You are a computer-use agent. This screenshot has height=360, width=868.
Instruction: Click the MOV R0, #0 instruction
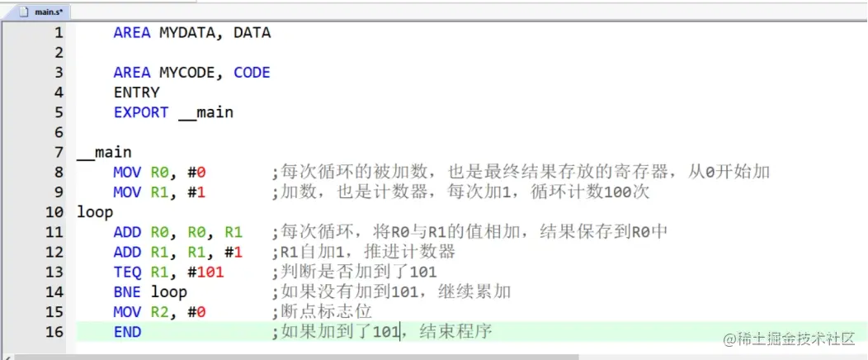coord(159,173)
